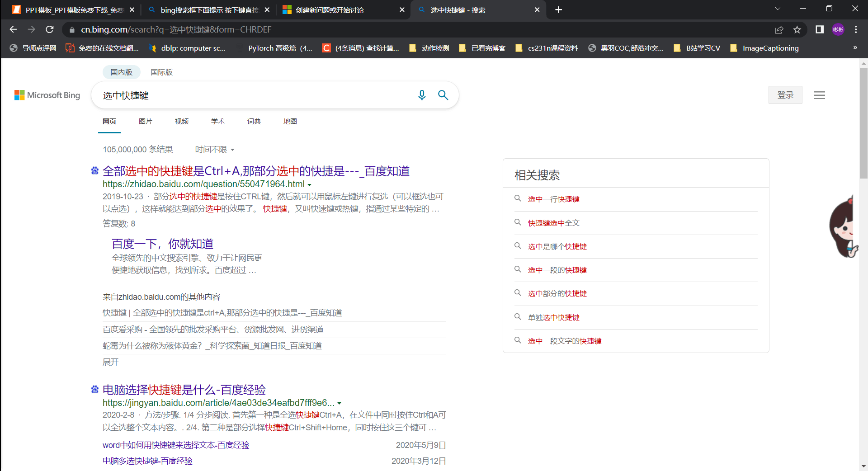This screenshot has width=868, height=471.
Task: Open the Chrome three-dot menu
Action: click(x=856, y=29)
